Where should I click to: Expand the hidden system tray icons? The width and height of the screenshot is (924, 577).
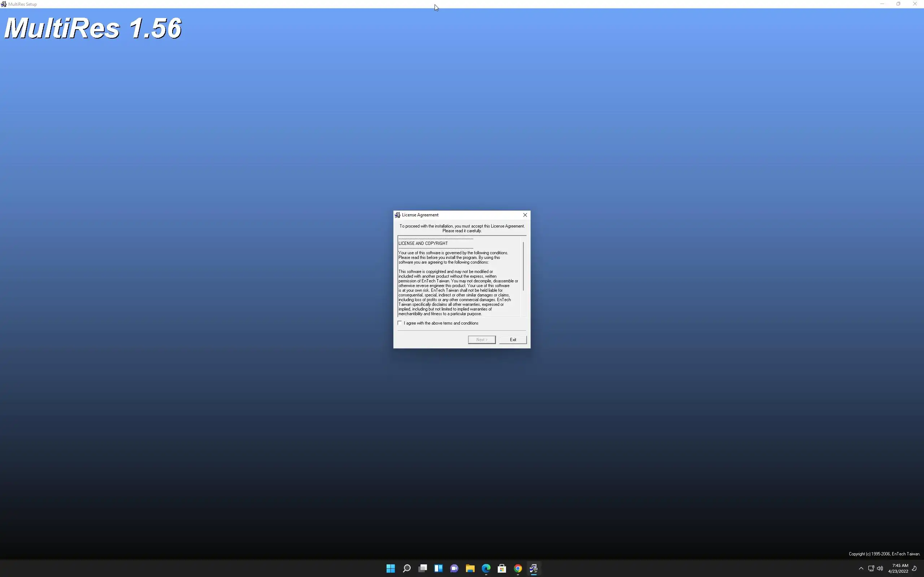coord(861,568)
